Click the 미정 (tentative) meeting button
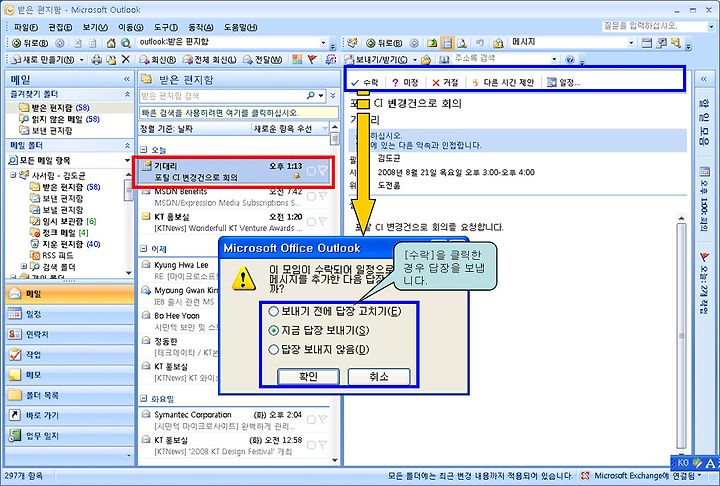The image size is (720, 486). pos(405,82)
